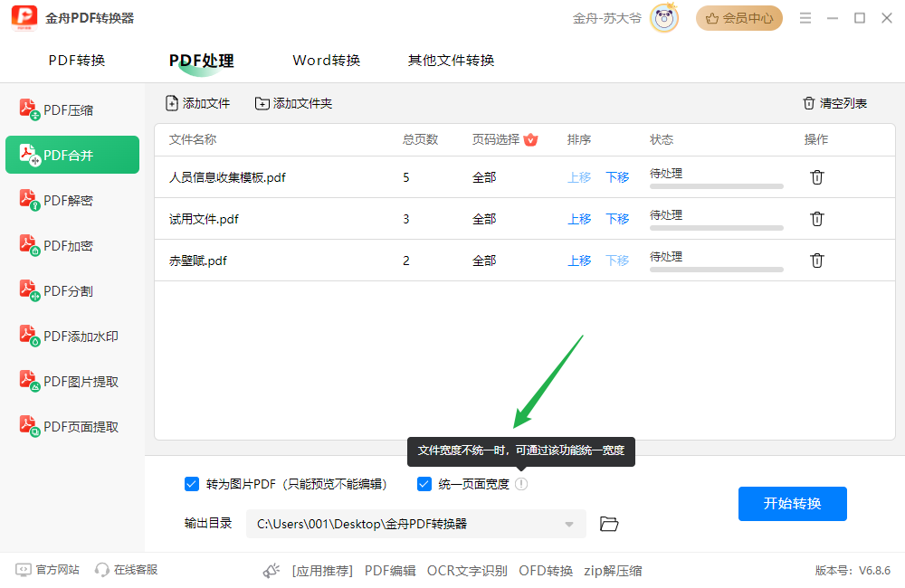Click the PDF压缩 sidebar icon

pyautogui.click(x=30, y=109)
